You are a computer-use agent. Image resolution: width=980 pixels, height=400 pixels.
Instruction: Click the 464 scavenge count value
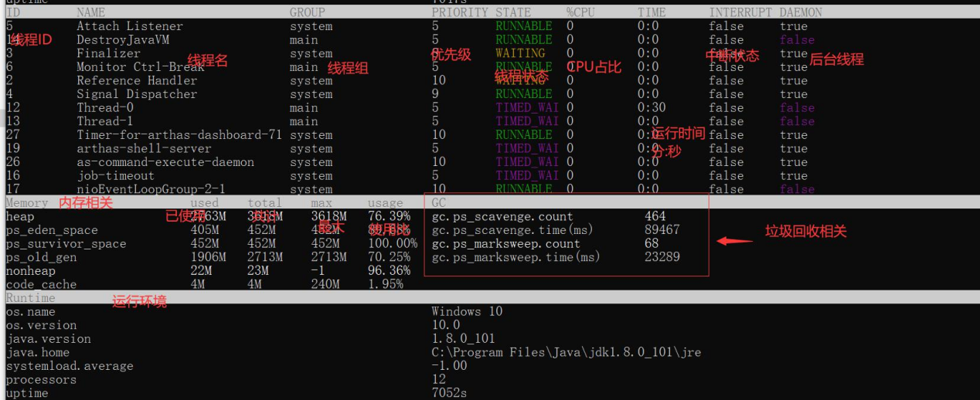click(655, 217)
